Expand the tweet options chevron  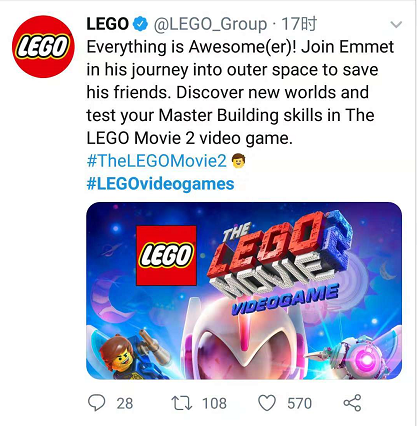pyautogui.click(x=396, y=25)
